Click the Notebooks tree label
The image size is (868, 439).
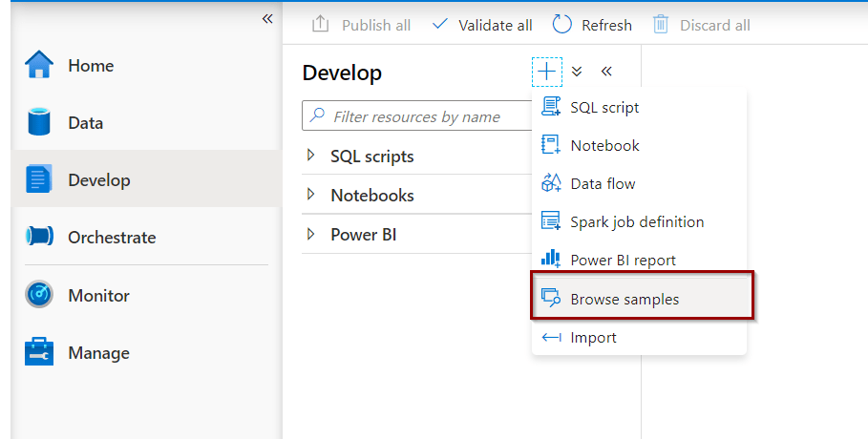coord(372,195)
